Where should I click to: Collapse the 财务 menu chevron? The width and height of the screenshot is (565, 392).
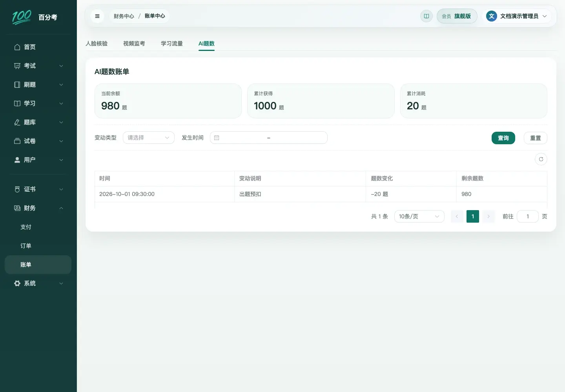[x=61, y=208]
